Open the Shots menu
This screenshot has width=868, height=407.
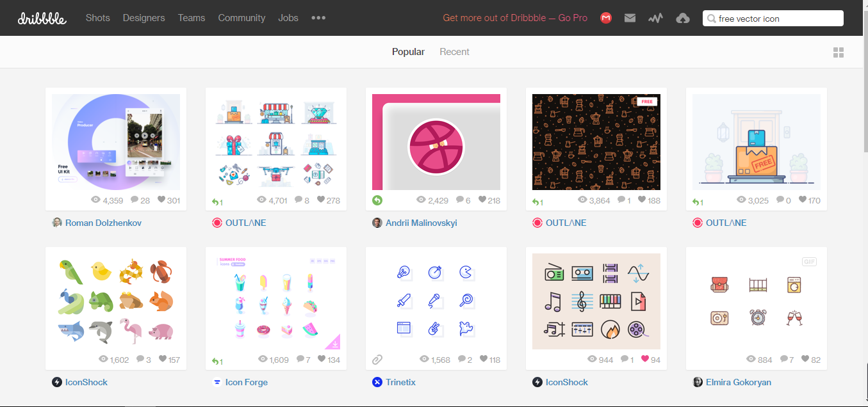98,18
